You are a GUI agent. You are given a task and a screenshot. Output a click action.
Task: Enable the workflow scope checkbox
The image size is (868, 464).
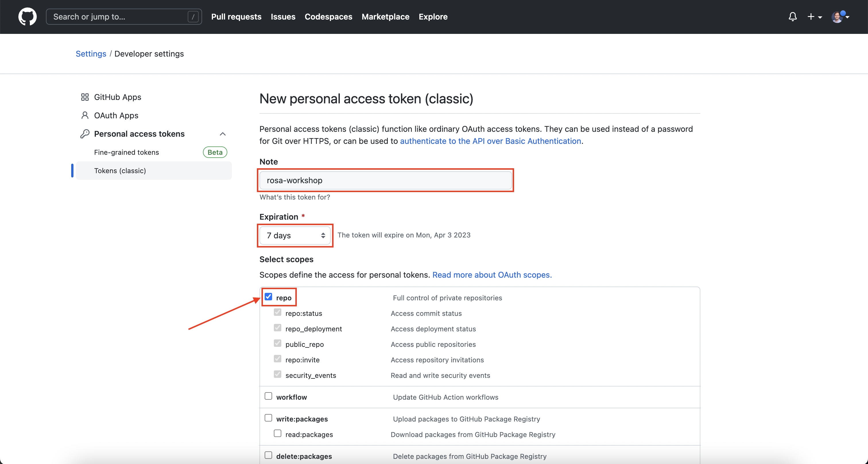tap(268, 396)
